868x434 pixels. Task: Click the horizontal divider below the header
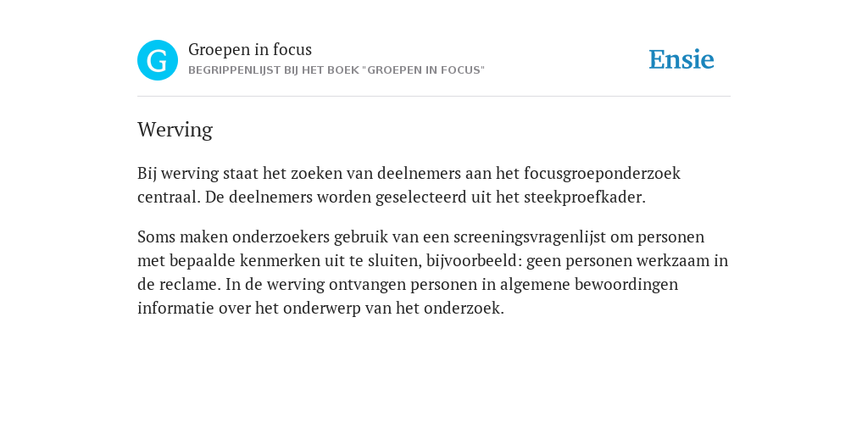434,97
